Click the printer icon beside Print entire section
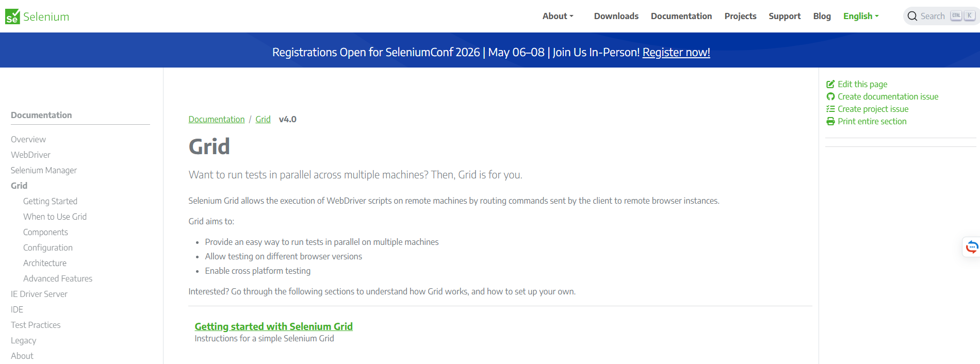This screenshot has width=980, height=364. pos(830,121)
